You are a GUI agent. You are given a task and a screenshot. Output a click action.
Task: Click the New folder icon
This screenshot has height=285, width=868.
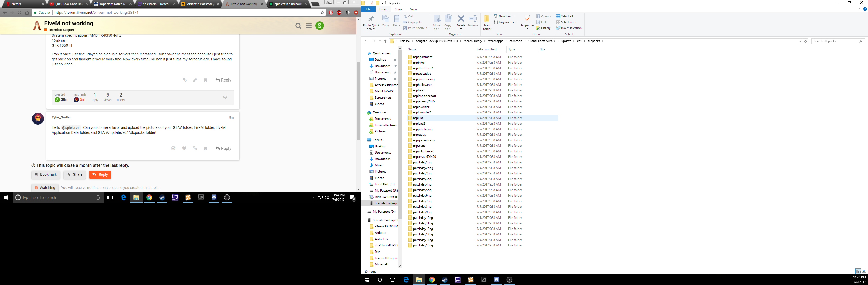point(487,22)
